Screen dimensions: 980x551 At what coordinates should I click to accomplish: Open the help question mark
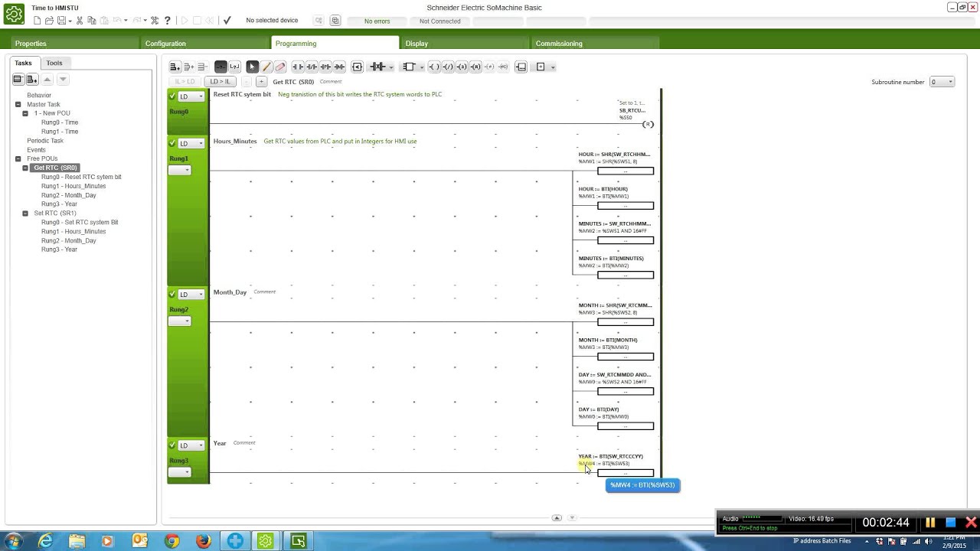(x=167, y=21)
